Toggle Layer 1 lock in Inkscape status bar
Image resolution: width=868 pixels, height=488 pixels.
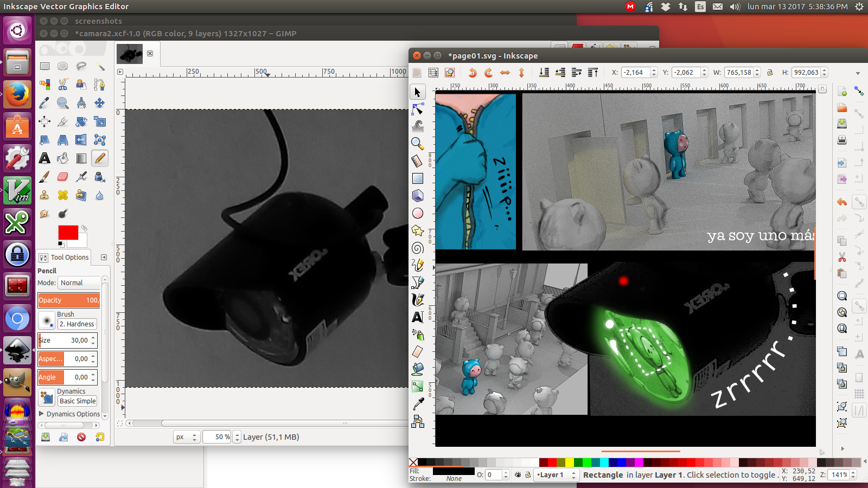(528, 475)
